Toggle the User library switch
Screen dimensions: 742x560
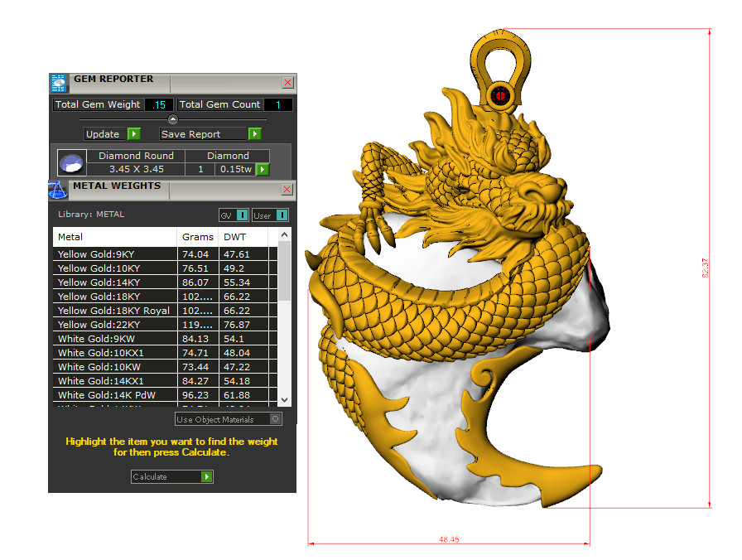282,215
